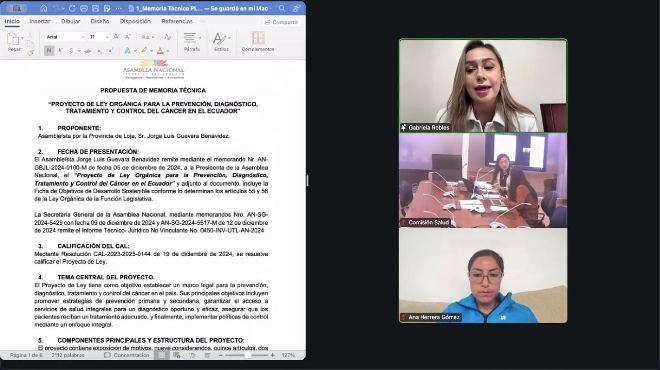The height and width of the screenshot is (370, 660).
Task: Toggle Italic (K) formatting
Action: point(60,51)
